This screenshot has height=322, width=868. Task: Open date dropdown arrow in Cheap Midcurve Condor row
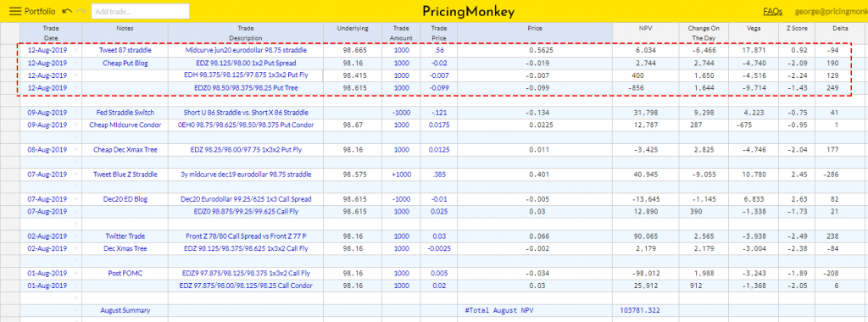(76, 125)
